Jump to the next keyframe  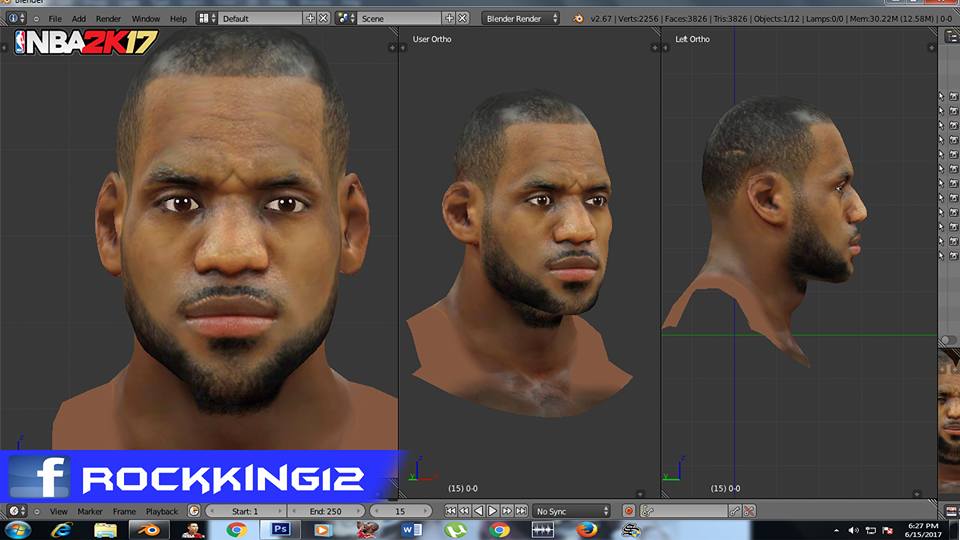[507, 511]
